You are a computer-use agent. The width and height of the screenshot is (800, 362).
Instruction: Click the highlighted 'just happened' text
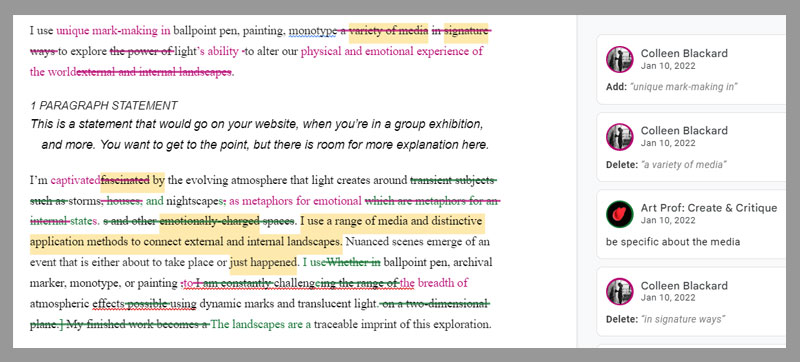coord(263,263)
